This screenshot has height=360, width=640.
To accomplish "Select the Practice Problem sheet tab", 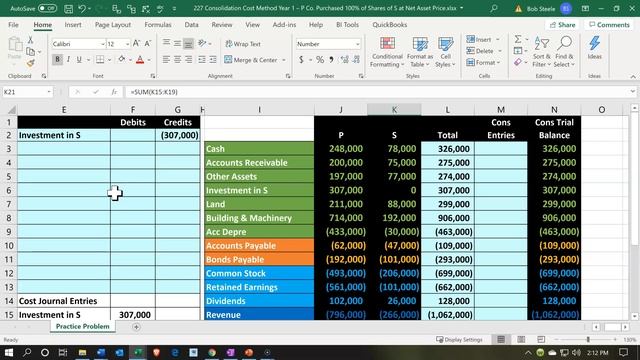I will pos(82,327).
